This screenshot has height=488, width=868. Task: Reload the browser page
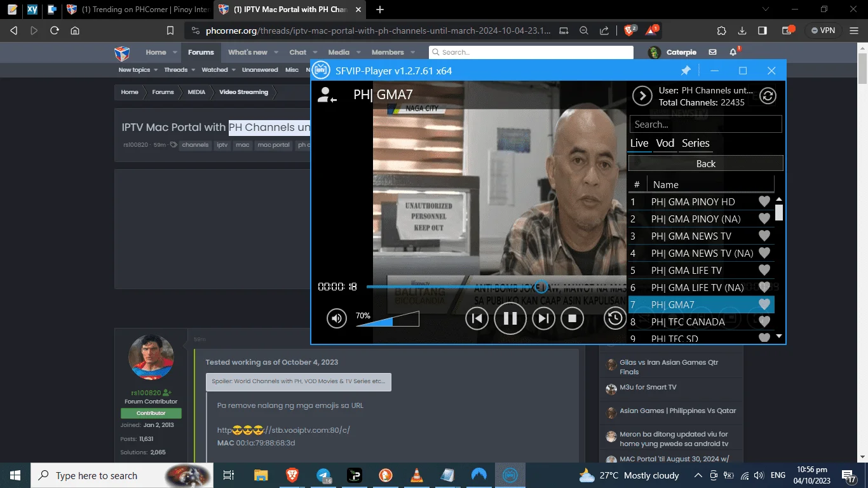(55, 30)
